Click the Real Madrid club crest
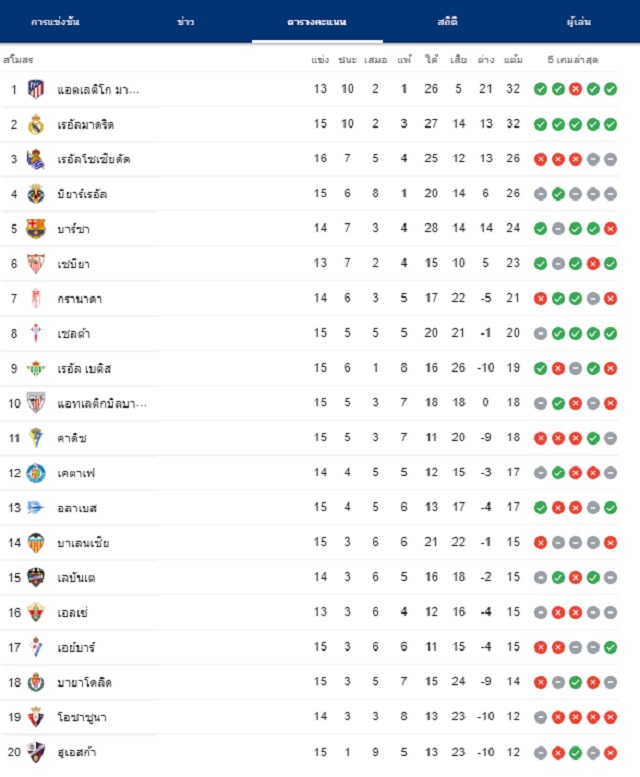 [x=36, y=124]
